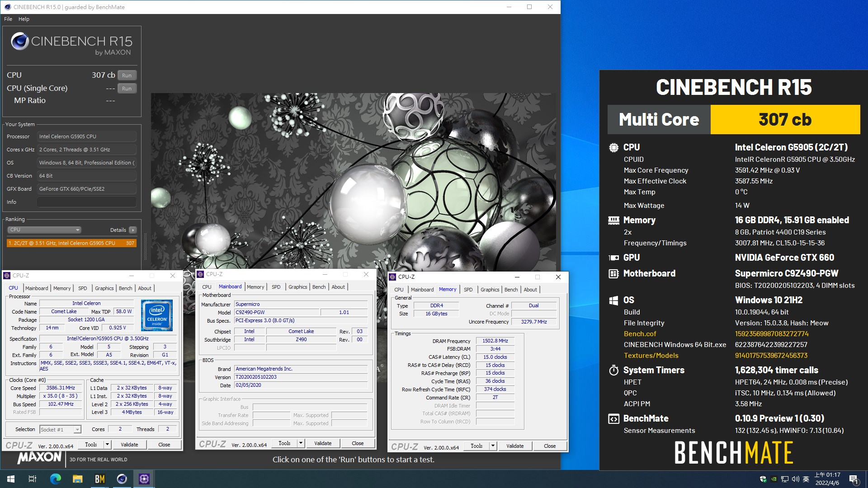868x488 pixels.
Task: Click the taskbar clock showing 01:17
Action: pyautogui.click(x=827, y=479)
